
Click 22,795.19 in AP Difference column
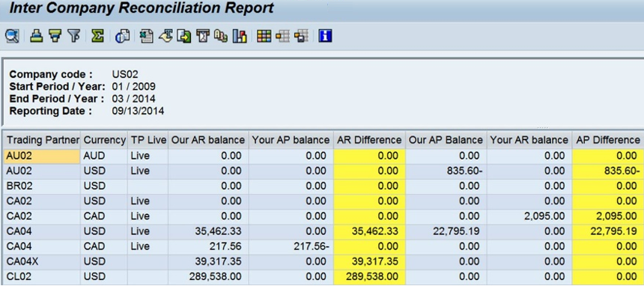608,231
